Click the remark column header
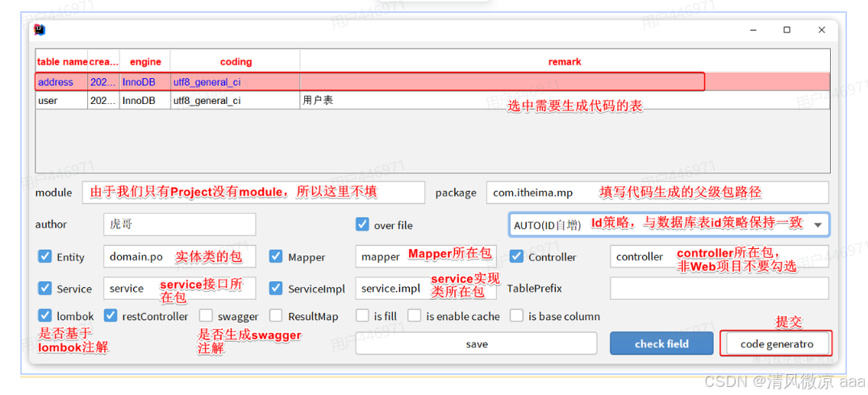This screenshot has height=395, width=868. pyautogui.click(x=565, y=61)
